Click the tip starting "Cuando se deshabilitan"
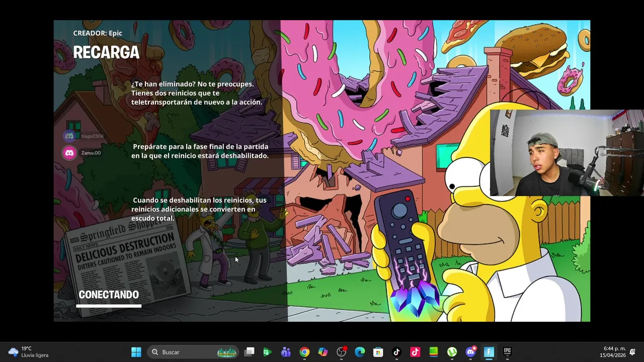 click(199, 209)
